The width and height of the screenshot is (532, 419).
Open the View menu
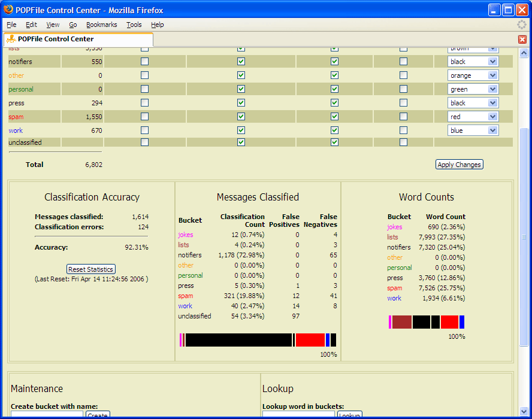coord(53,25)
